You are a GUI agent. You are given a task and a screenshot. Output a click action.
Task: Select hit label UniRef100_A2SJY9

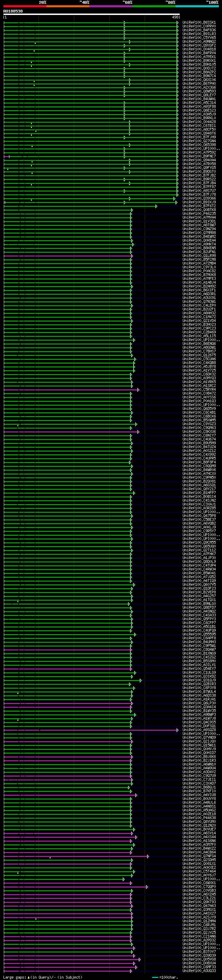coord(199,917)
